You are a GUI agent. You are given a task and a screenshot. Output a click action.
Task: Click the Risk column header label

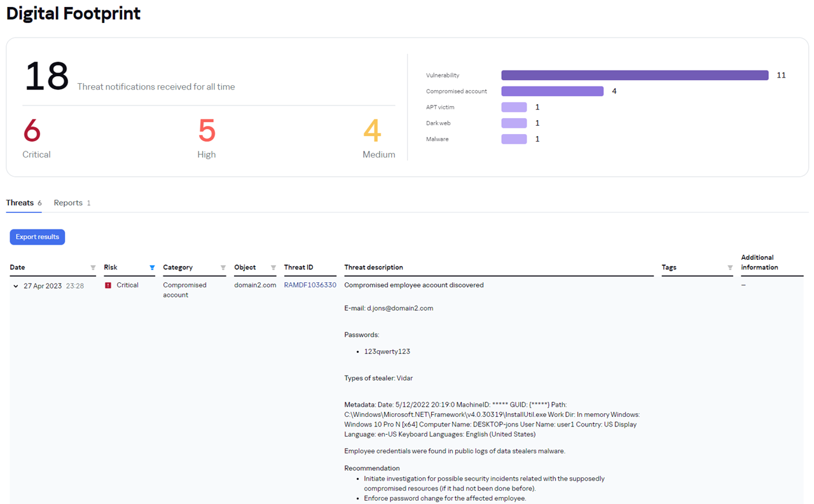[x=111, y=268]
